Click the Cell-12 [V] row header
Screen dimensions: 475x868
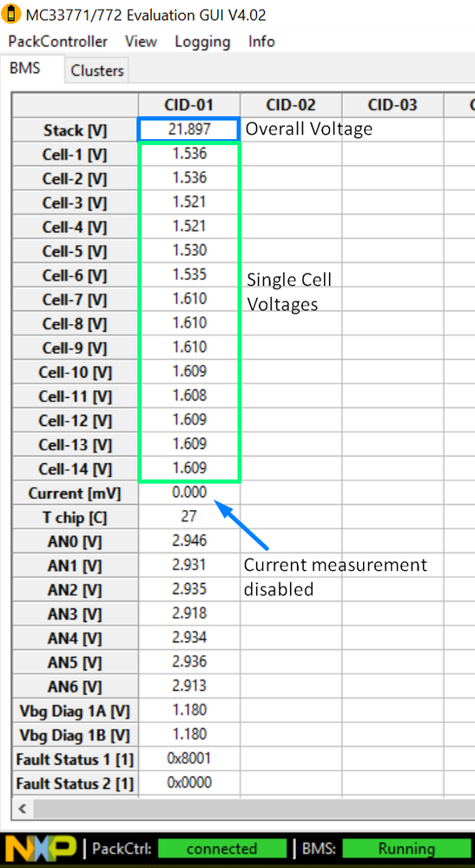(x=76, y=421)
